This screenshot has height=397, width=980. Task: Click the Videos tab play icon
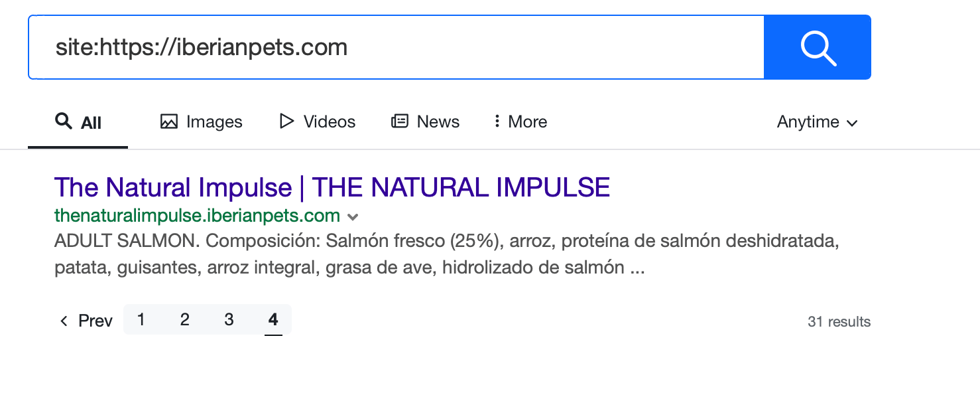point(286,121)
